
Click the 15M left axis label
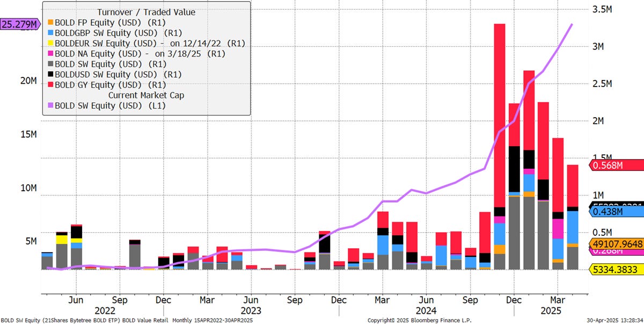point(29,134)
